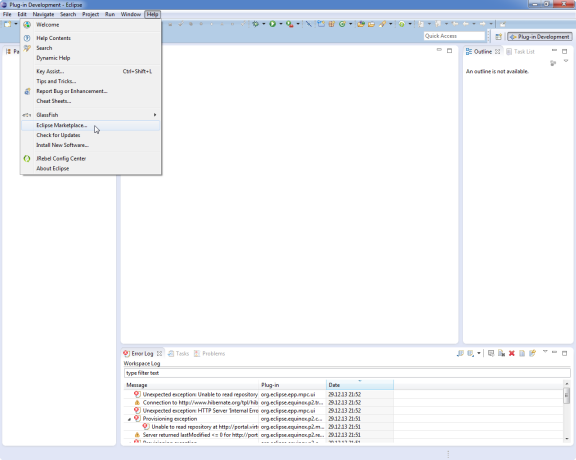Click the Import Log icon in Error Log
576x460 pixels.
tap(471, 353)
